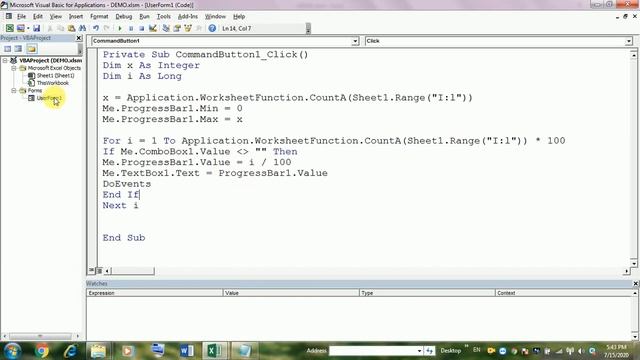Click the Paste toolbar icon

(71, 28)
